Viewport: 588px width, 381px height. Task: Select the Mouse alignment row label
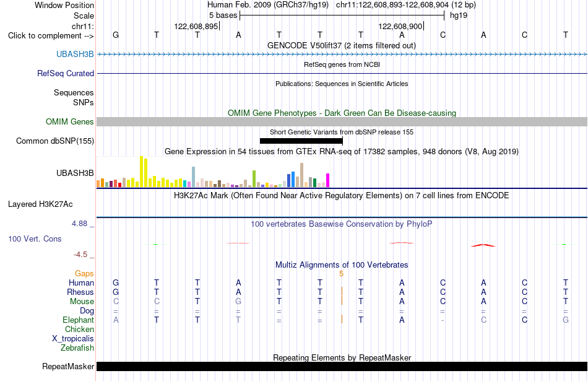pyautogui.click(x=82, y=302)
